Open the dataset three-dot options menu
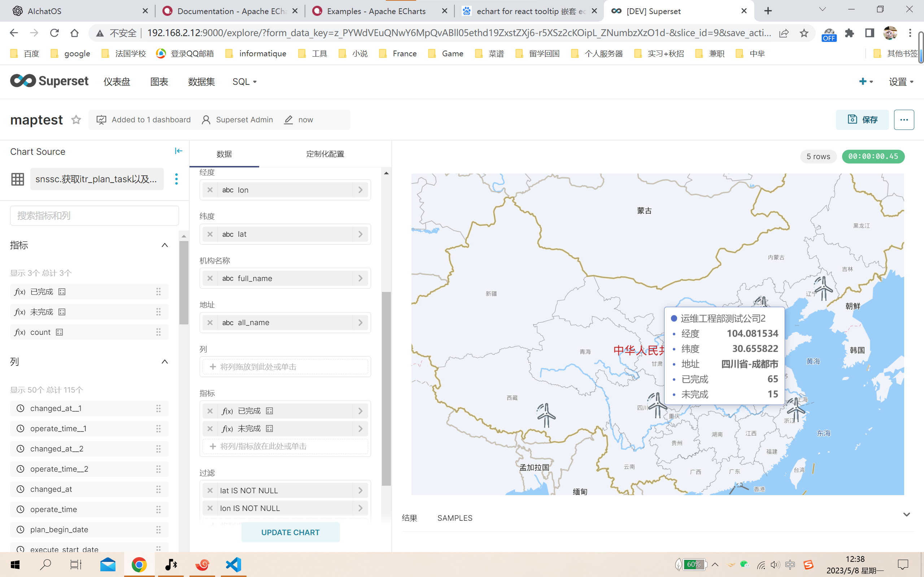This screenshot has height=577, width=924. tap(176, 179)
